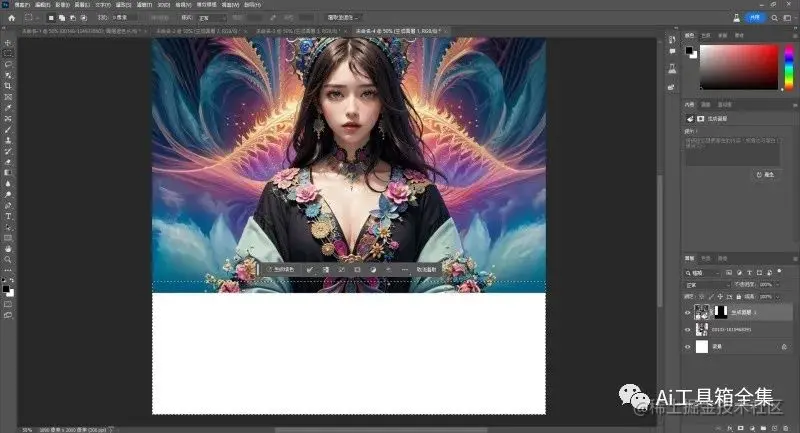Open the Properties panel flyout menu
The image size is (800, 433).
(x=795, y=105)
